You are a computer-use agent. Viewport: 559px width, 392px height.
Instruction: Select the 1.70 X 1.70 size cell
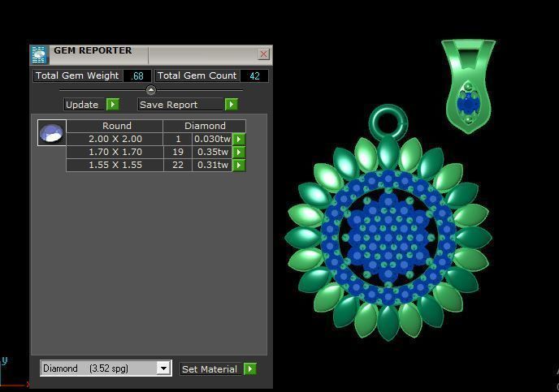pyautogui.click(x=115, y=152)
